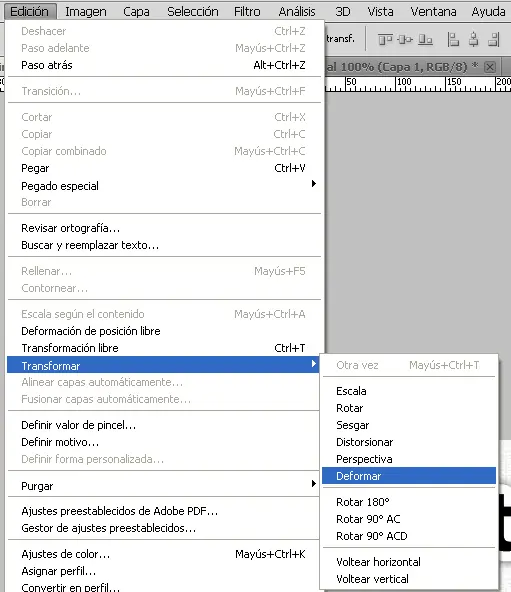
Task: Open Ajustes preestablecidos de Adobe PDF…
Action: tap(164, 511)
